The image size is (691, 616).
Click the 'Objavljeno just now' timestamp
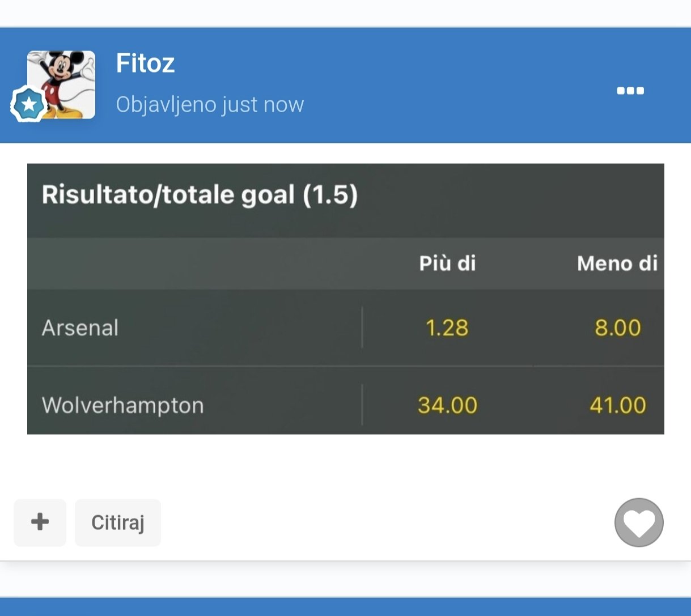coord(210,104)
